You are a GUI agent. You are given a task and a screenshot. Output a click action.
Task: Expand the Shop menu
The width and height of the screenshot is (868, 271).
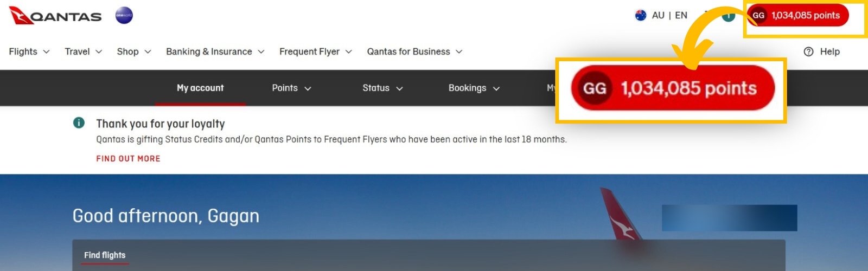coord(133,51)
